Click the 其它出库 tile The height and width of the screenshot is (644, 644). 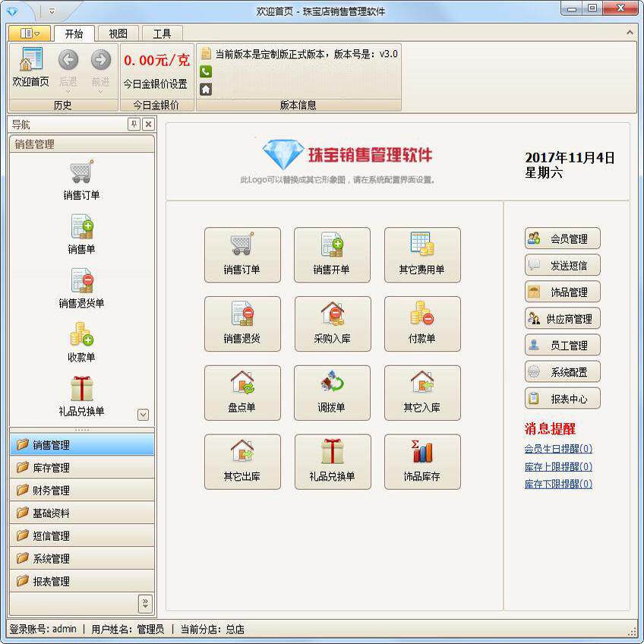point(242,462)
